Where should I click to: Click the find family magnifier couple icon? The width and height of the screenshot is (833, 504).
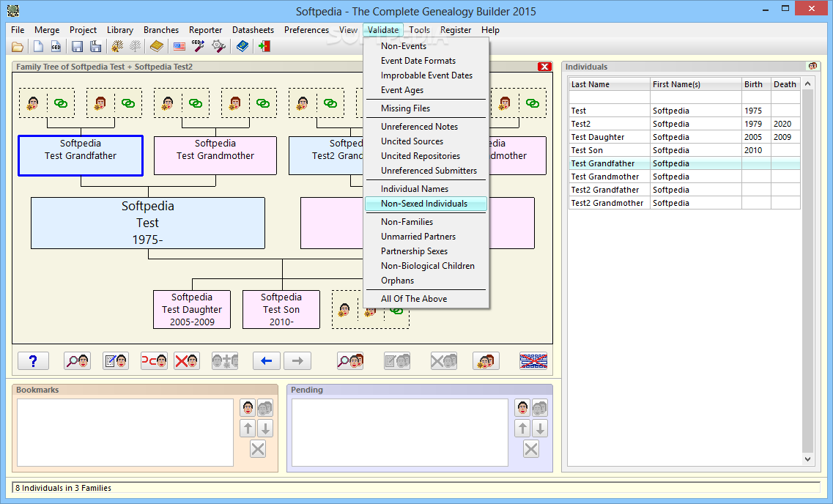point(350,361)
